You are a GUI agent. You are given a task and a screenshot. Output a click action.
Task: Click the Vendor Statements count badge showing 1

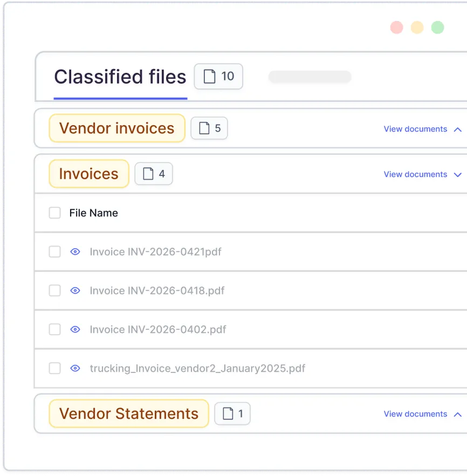[232, 413]
